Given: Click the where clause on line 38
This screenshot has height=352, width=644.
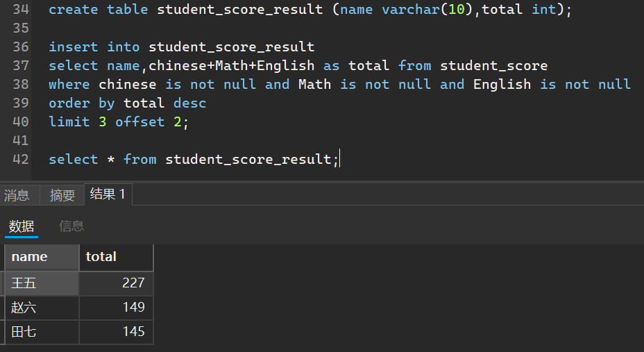Looking at the screenshot, I should click(339, 85).
